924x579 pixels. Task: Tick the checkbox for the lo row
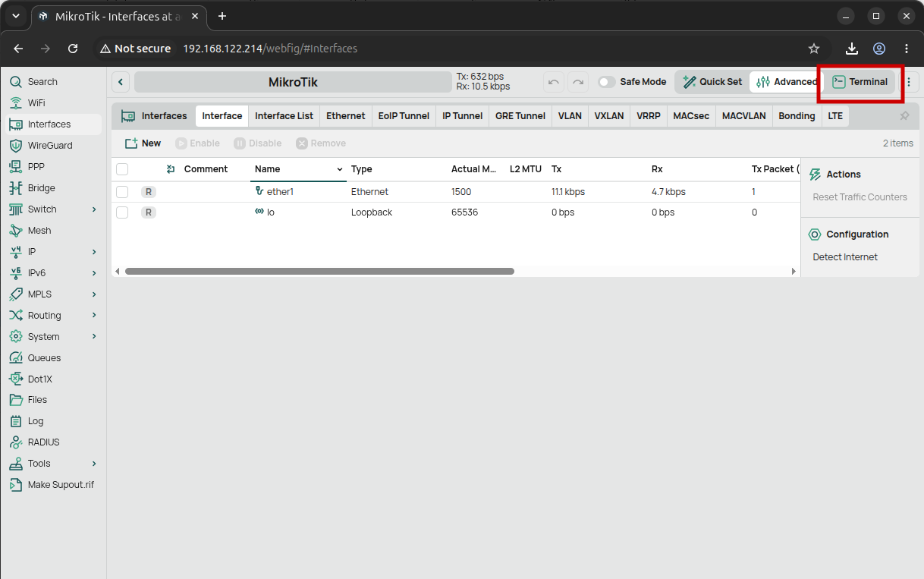[122, 212]
